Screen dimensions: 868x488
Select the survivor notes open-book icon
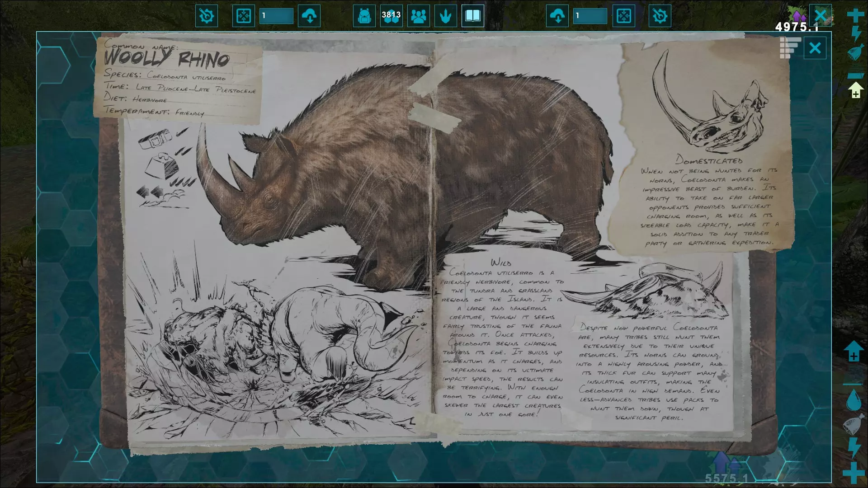point(472,16)
